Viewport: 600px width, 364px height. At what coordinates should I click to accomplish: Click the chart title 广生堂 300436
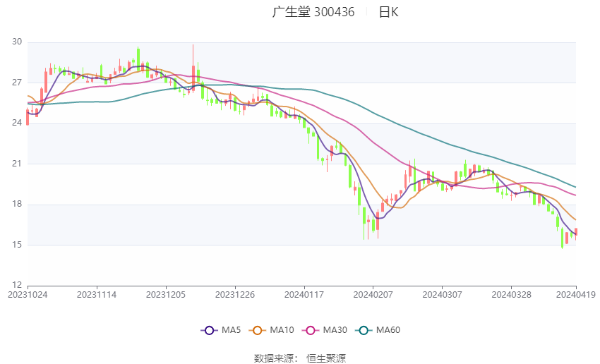[x=313, y=12]
